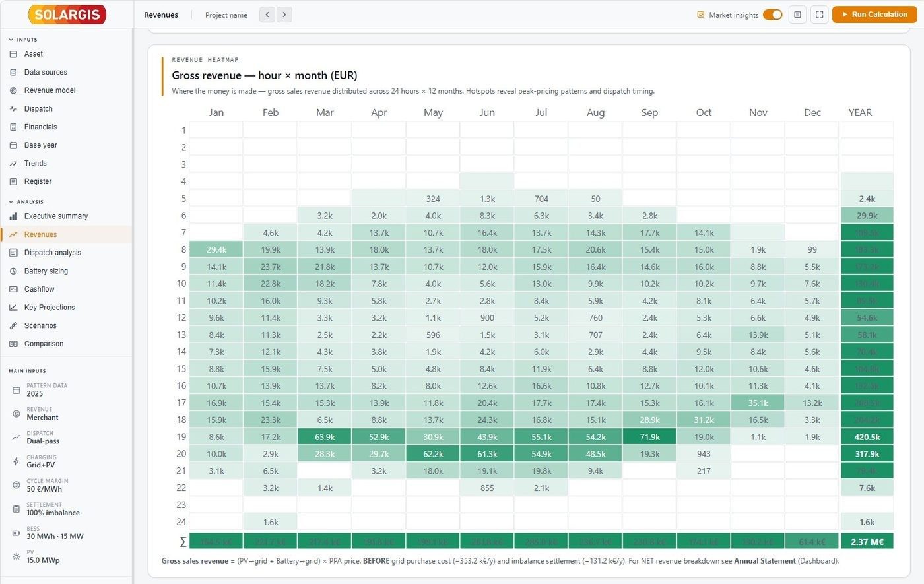This screenshot has height=584, width=924.
Task: Open the notes panel icon beside the toggle
Action: pos(798,15)
